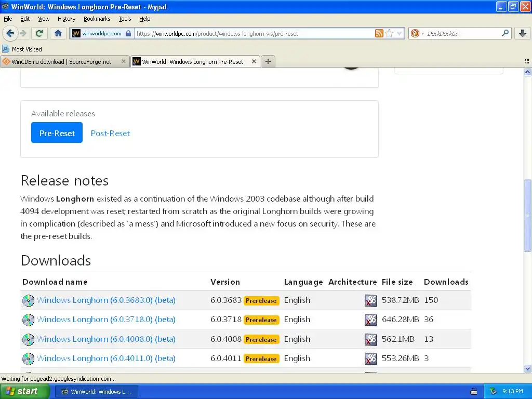Click the scrollbar down arrow
This screenshot has width=532, height=399.
coord(527,369)
